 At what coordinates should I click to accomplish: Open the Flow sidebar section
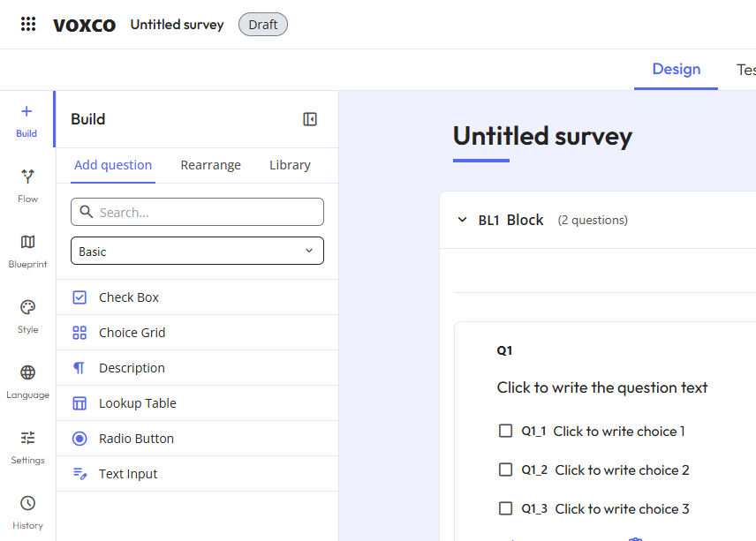pos(27,186)
